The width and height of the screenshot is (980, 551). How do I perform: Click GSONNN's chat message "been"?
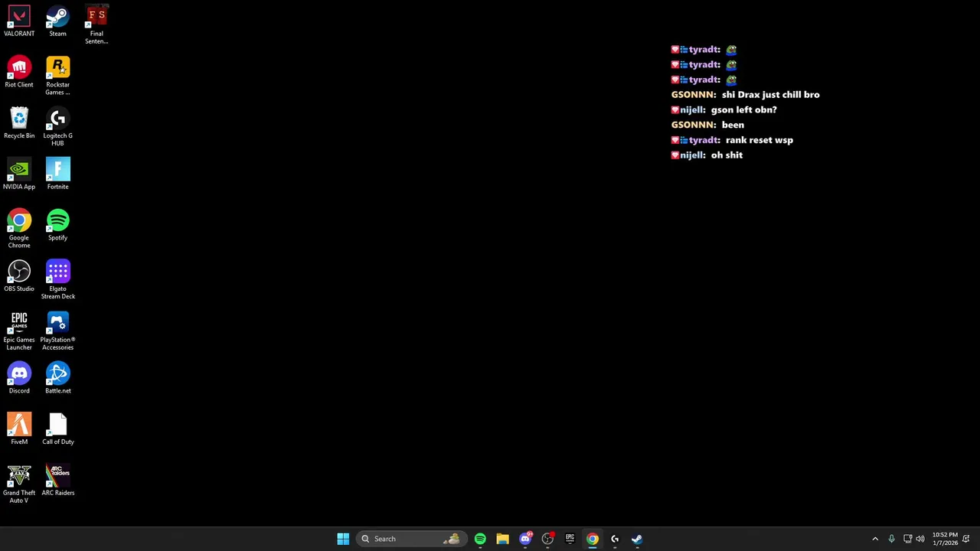coord(733,125)
